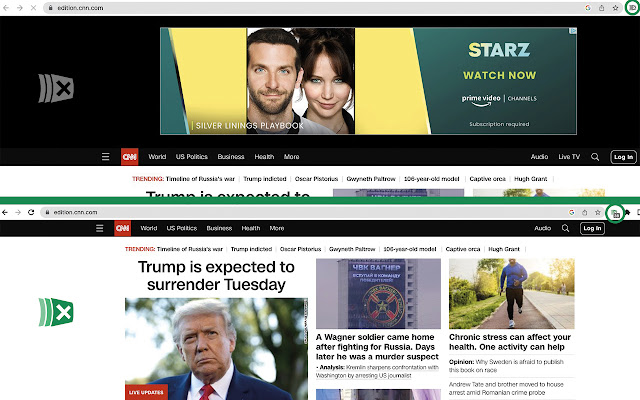Image resolution: width=640 pixels, height=400 pixels.
Task: Expand More in the bottom navbar
Action: tap(277, 228)
